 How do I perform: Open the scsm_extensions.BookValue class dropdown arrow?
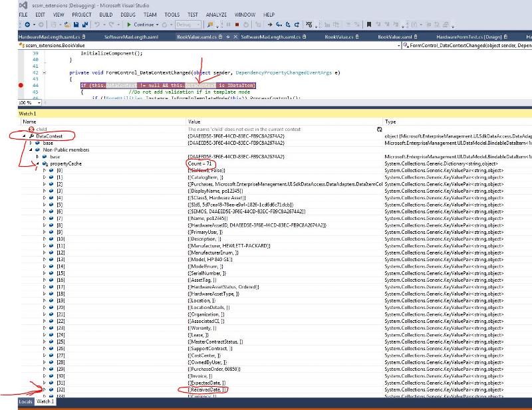coord(398,45)
